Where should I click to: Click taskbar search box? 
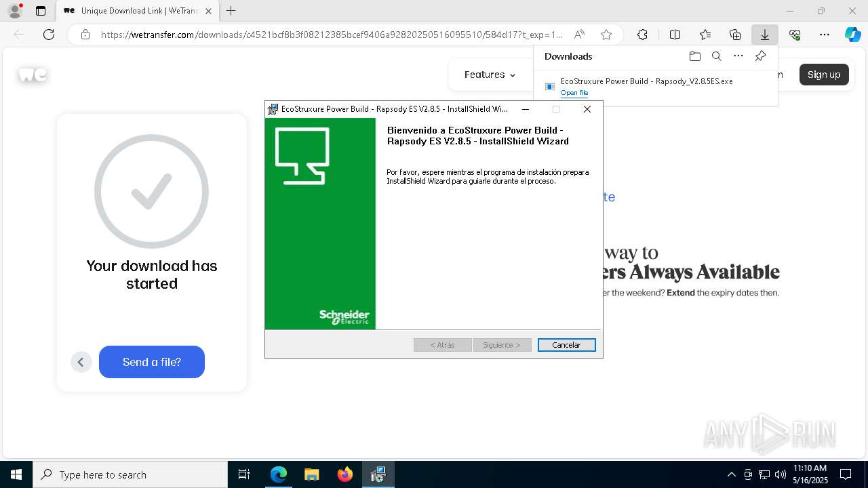[130, 474]
